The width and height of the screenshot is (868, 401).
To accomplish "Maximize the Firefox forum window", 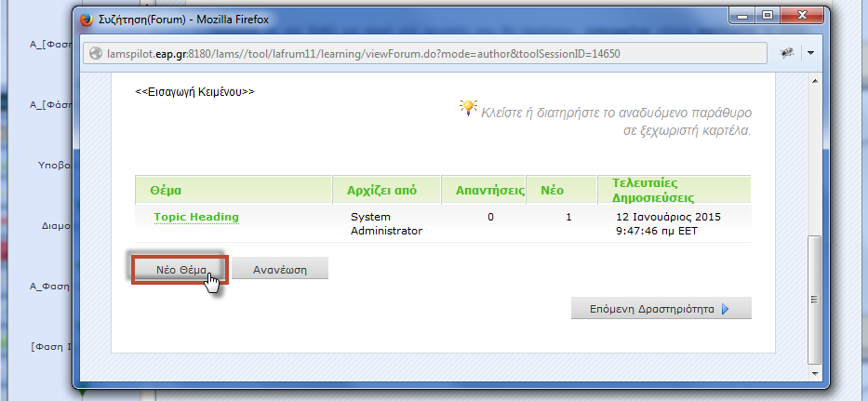I will [x=768, y=16].
